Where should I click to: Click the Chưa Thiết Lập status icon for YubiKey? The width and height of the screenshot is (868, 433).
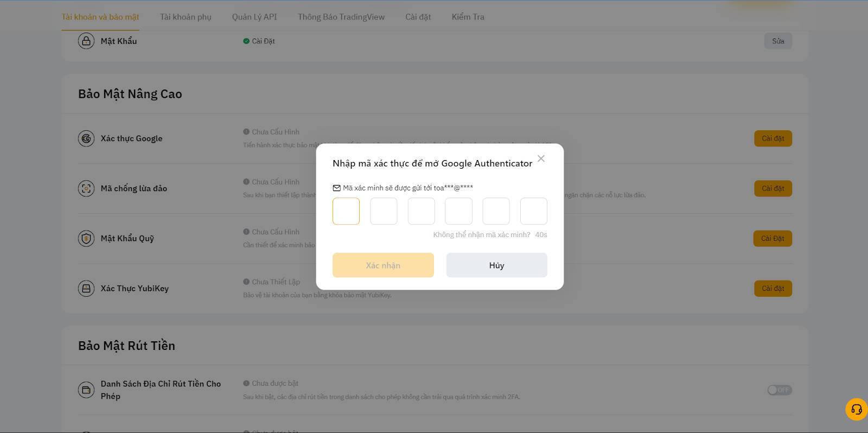[x=246, y=282]
